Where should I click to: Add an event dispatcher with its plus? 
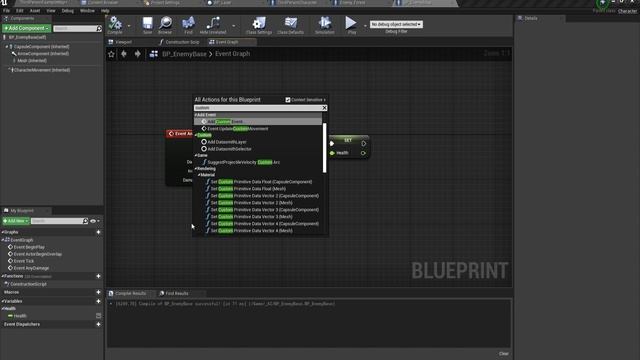pyautogui.click(x=98, y=324)
